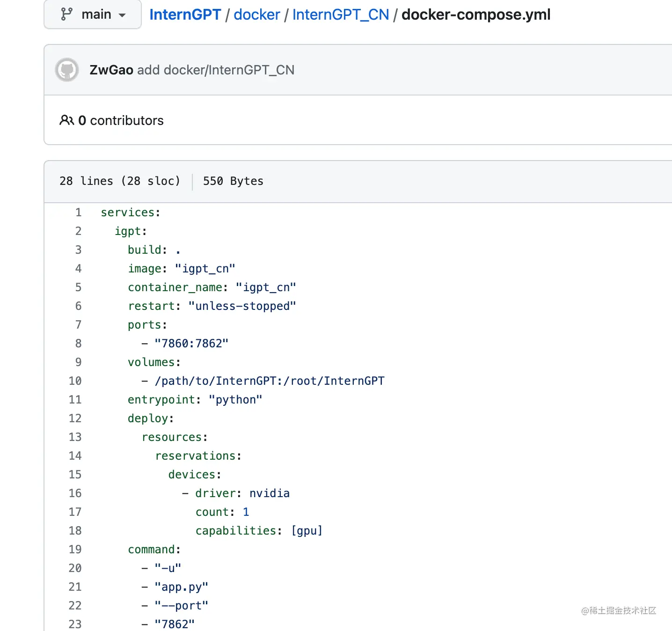
Task: Open the main branch selector dropdown
Action: click(93, 15)
